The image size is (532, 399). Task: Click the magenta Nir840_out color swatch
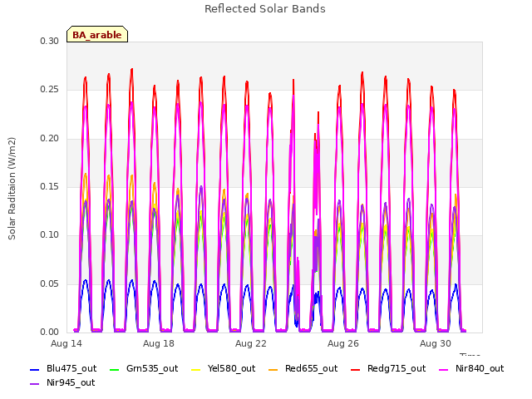pyautogui.click(x=443, y=369)
